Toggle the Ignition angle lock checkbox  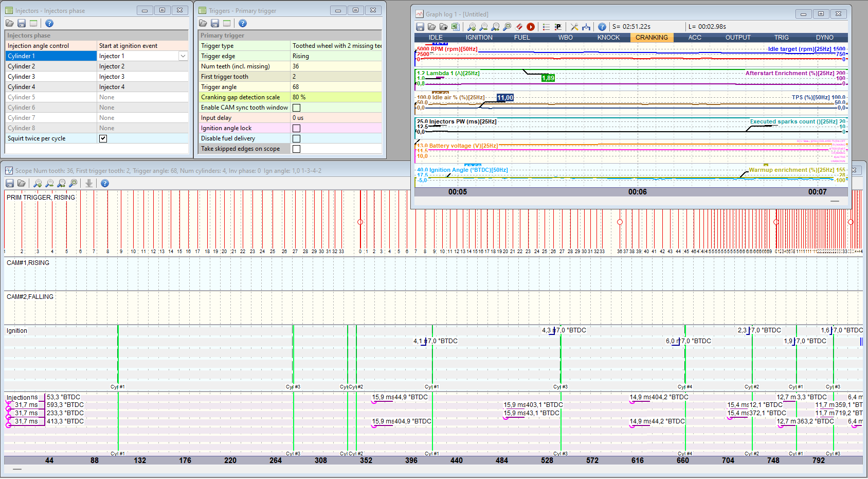297,128
